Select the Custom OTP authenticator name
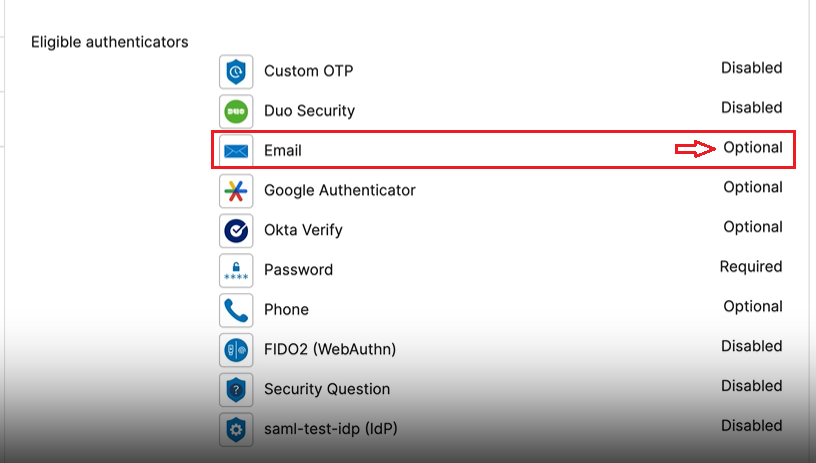Screen dimensions: 816x463 [309, 71]
